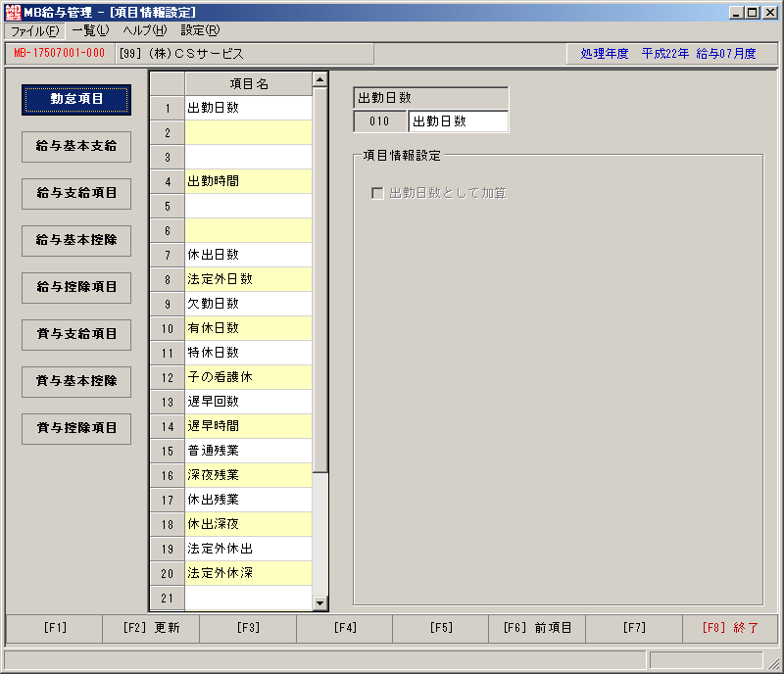This screenshot has height=674, width=784.
Task: Click the 項目名 column header
Action: point(249,84)
